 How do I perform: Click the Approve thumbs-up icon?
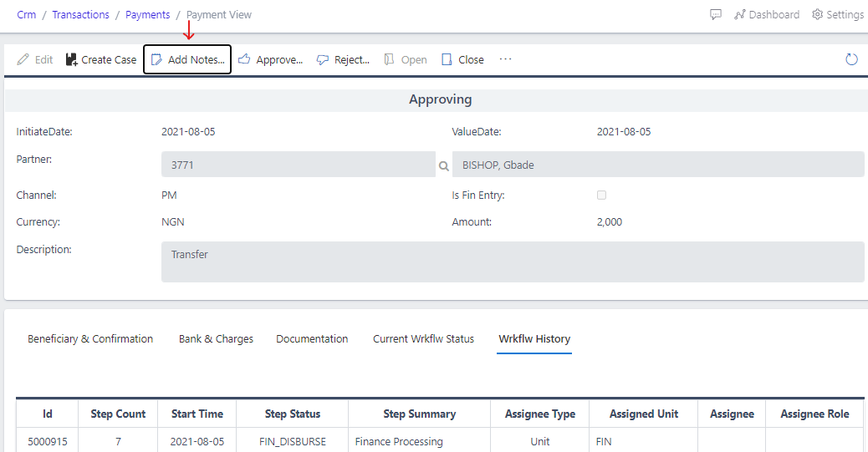244,59
